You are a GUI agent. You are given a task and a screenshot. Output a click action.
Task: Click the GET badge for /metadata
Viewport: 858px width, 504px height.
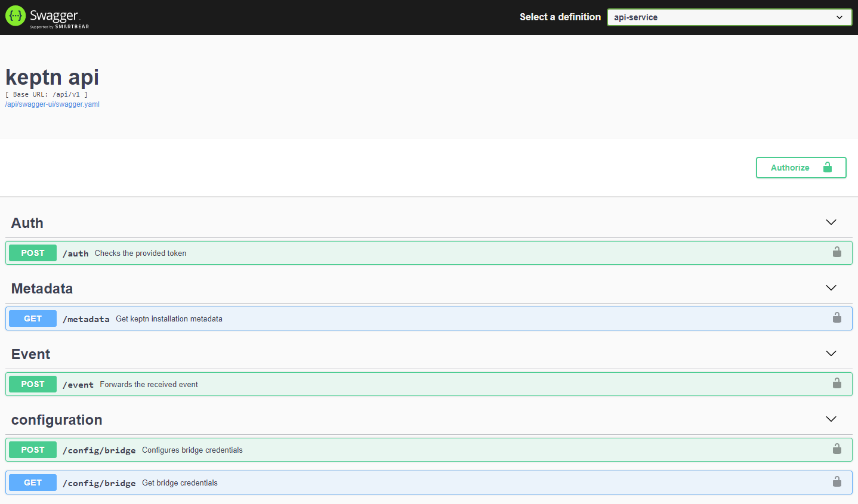(x=33, y=319)
